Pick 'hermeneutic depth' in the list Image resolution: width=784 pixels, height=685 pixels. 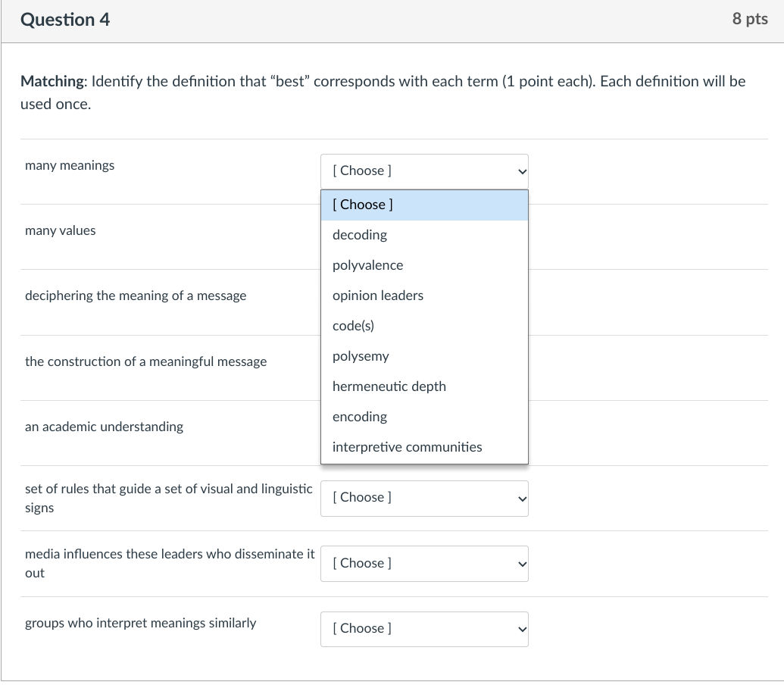coord(389,386)
